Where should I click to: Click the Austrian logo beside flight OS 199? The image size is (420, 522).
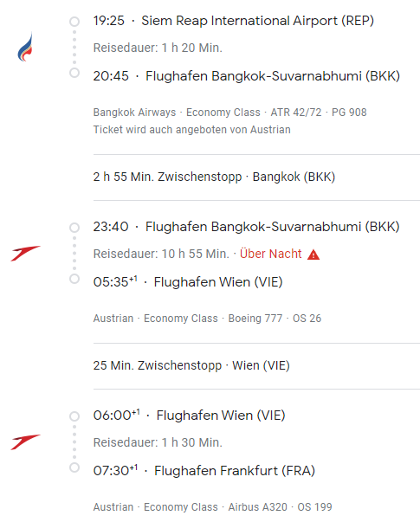(25, 442)
